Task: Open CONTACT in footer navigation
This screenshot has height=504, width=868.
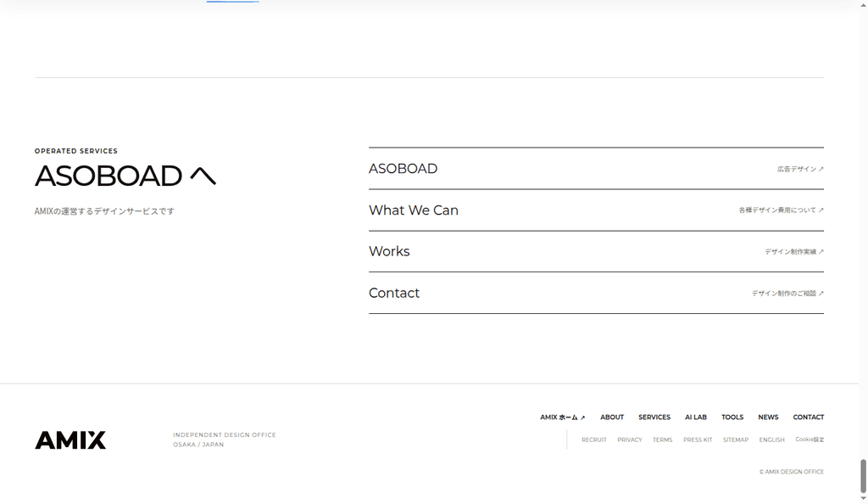Action: click(808, 417)
